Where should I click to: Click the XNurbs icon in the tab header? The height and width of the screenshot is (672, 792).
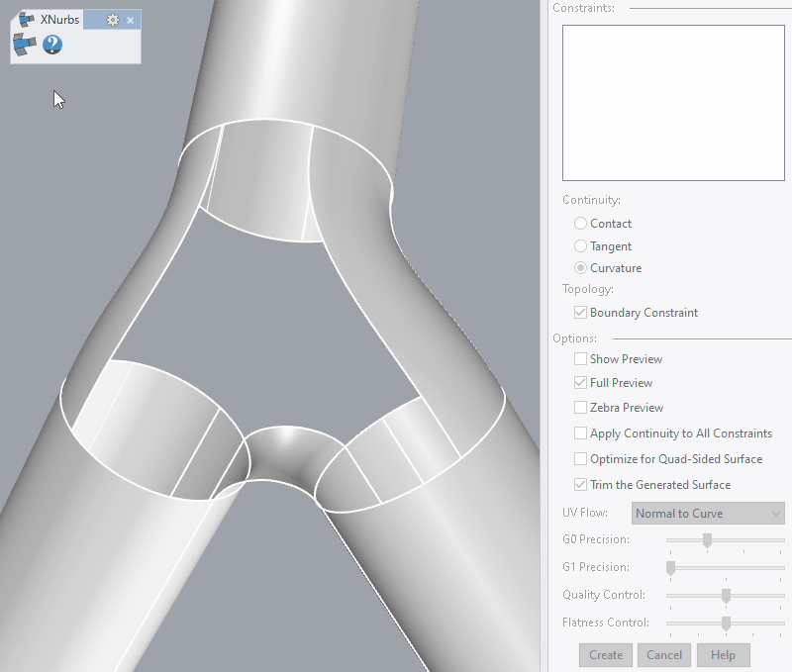pos(27,18)
